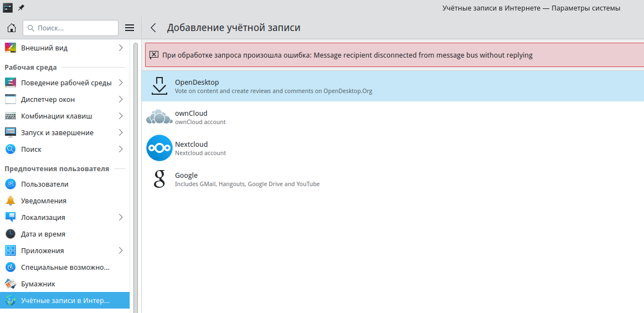644x313 pixels.
Task: Open "Специальные возможно..." settings
Action: pyautogui.click(x=64, y=268)
